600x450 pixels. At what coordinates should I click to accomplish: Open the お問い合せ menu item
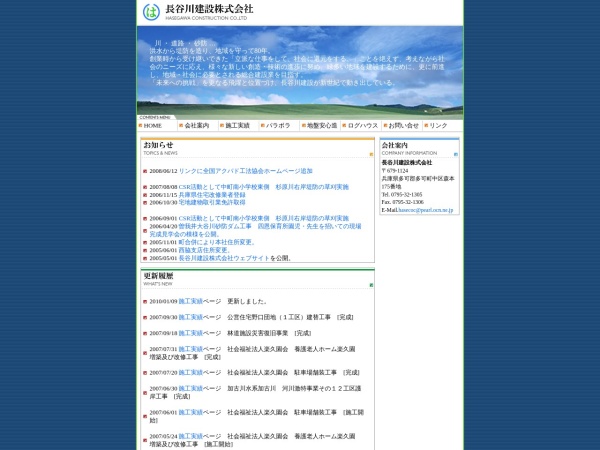(404, 126)
